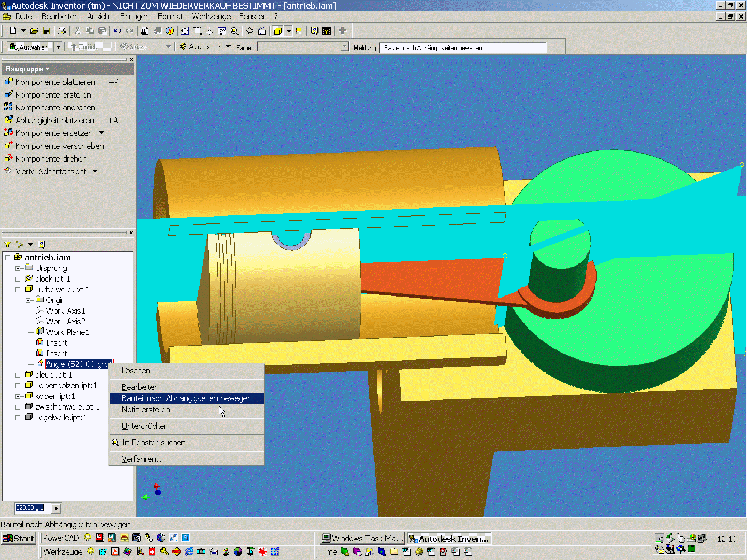The width and height of the screenshot is (747, 560).
Task: Click the Zoom All icon
Action: (x=185, y=31)
